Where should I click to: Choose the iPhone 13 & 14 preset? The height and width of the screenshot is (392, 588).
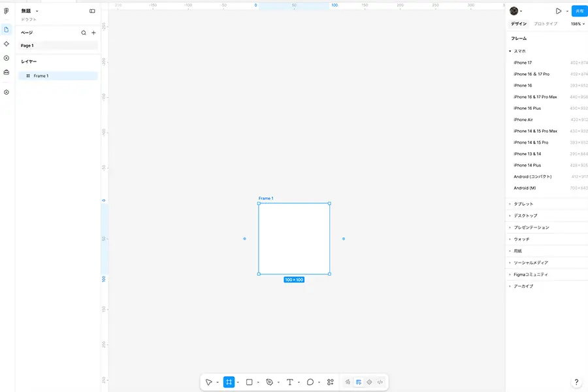[547, 154]
